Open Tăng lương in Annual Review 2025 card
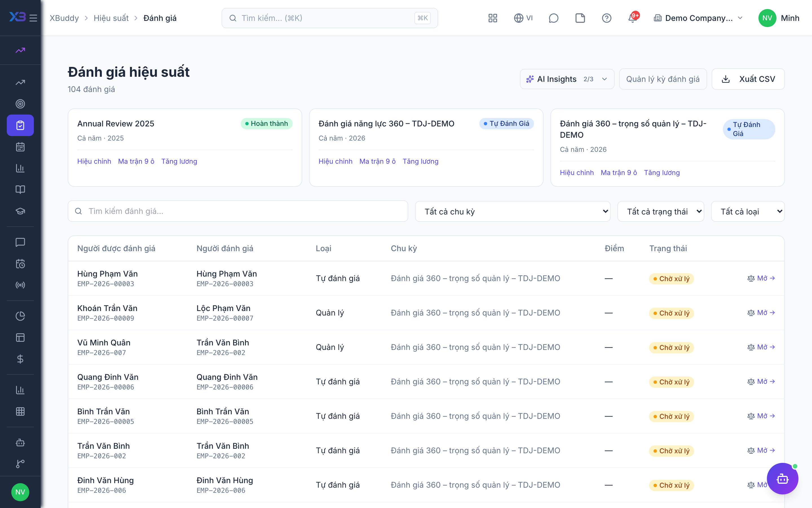Image resolution: width=812 pixels, height=508 pixels. pos(179,161)
